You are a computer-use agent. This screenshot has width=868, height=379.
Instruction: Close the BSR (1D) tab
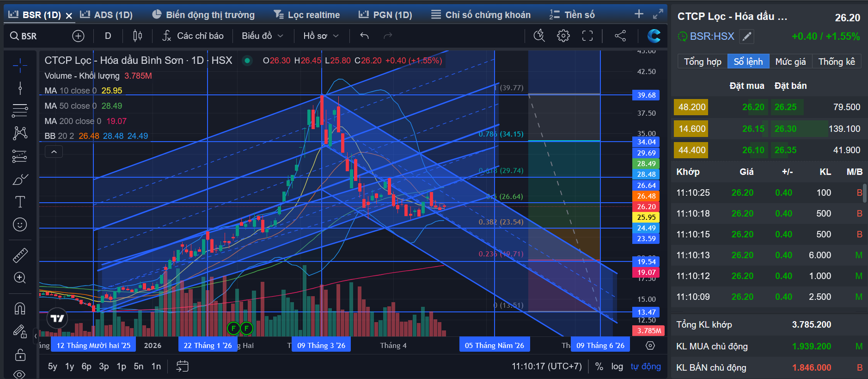point(69,15)
